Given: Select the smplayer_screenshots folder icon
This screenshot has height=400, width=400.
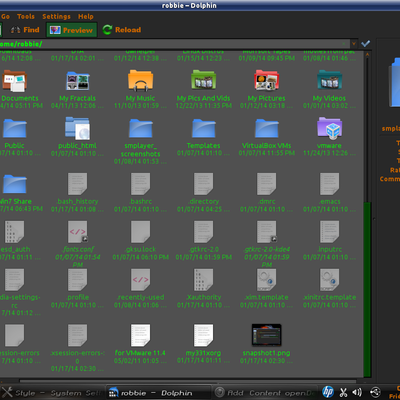Looking at the screenshot, I should [140, 128].
